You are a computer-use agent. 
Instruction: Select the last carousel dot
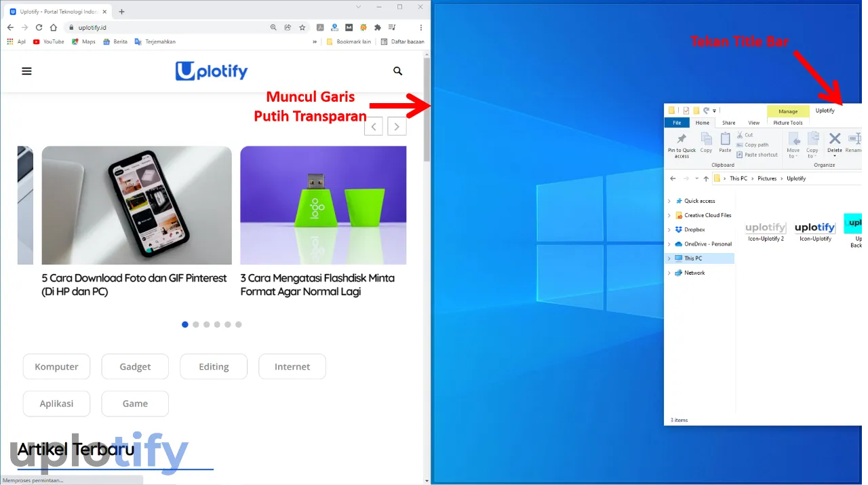238,324
